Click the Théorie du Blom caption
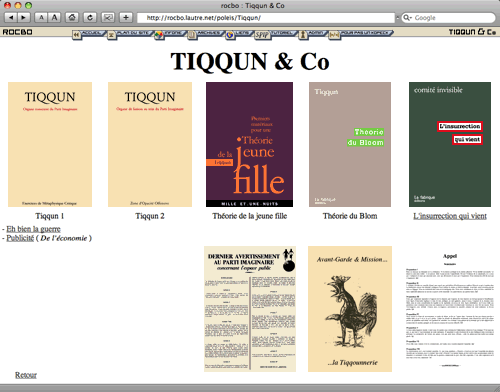The image size is (500, 392). click(350, 216)
